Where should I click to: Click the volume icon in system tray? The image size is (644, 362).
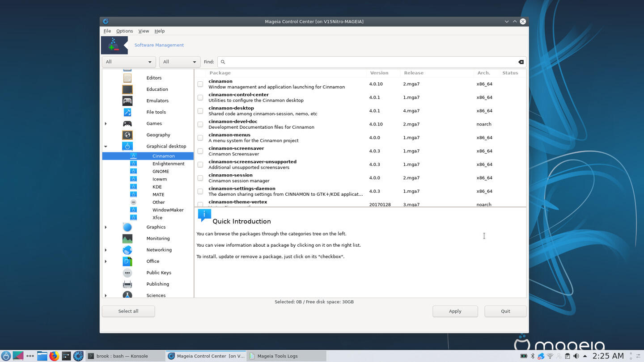pos(576,356)
